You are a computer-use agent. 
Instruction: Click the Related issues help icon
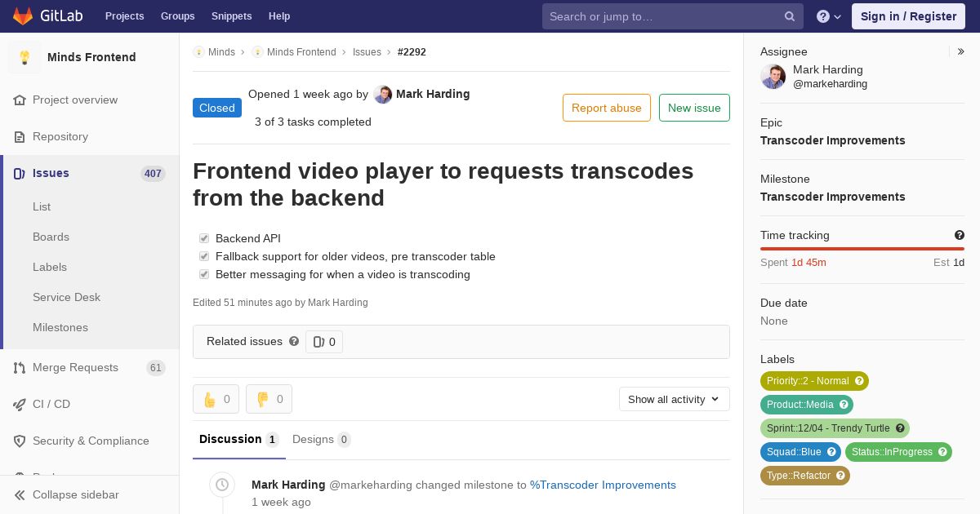point(294,341)
